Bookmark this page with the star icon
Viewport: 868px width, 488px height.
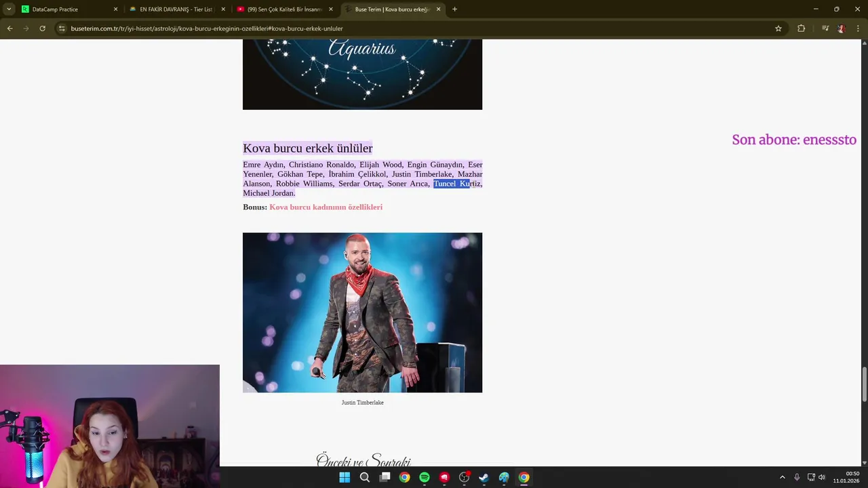coord(778,28)
